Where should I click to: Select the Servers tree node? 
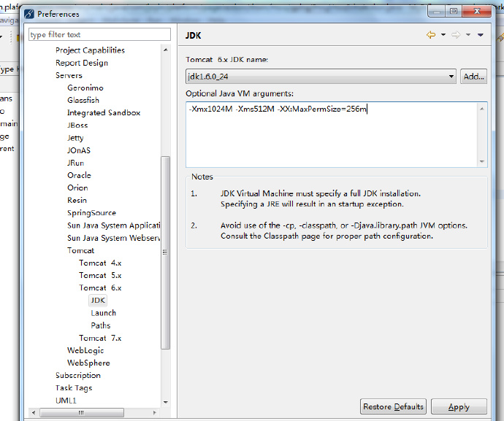(69, 75)
